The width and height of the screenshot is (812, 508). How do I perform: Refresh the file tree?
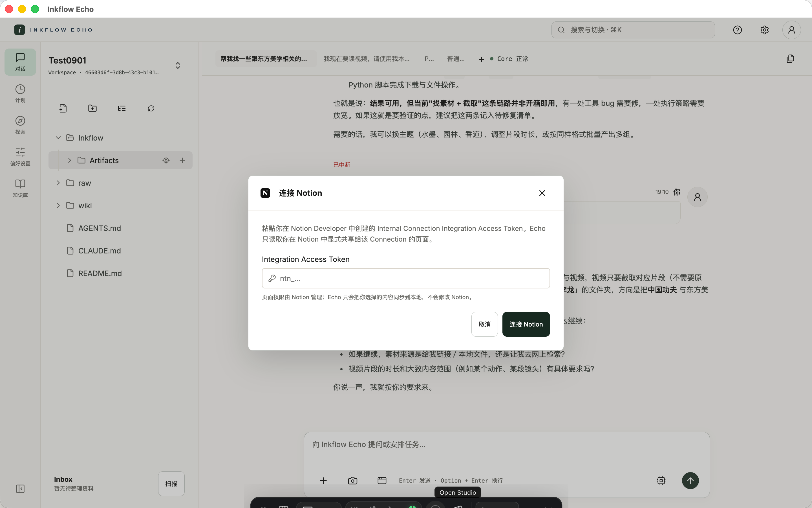(x=151, y=108)
